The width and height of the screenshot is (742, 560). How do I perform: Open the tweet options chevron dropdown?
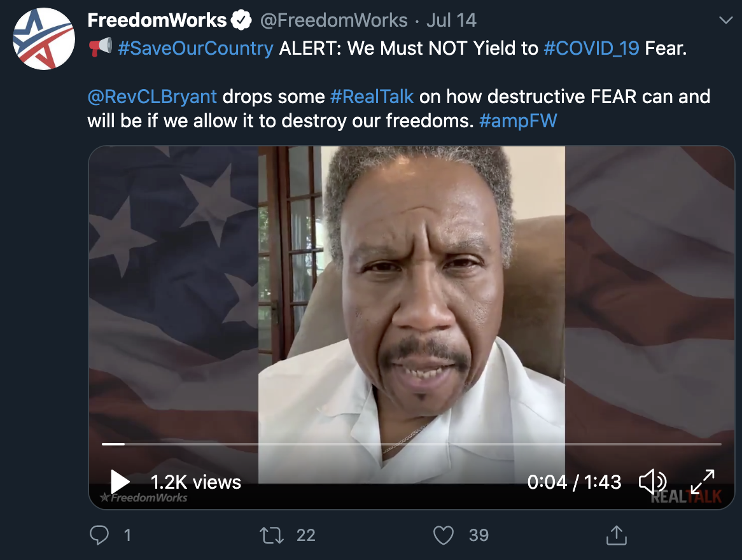click(x=725, y=20)
